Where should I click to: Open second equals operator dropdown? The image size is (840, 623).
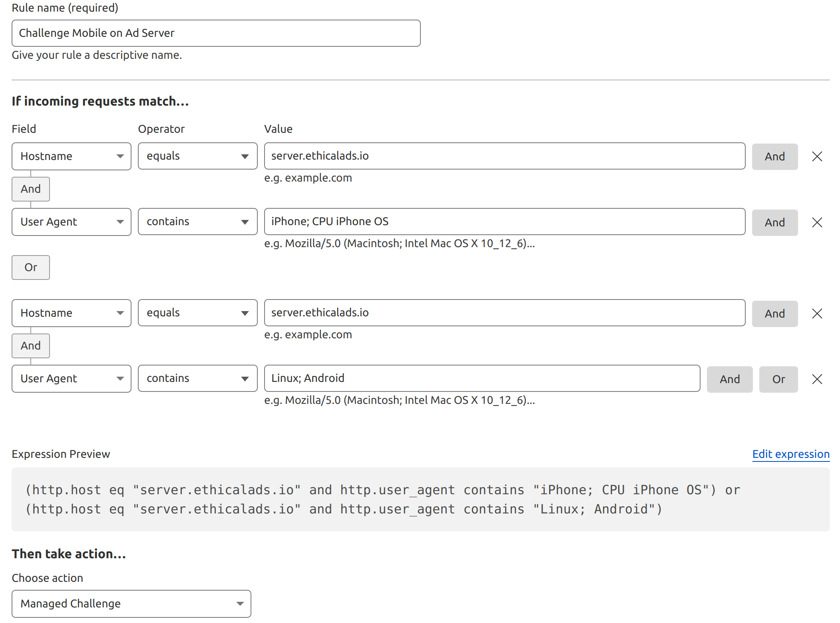pyautogui.click(x=197, y=313)
